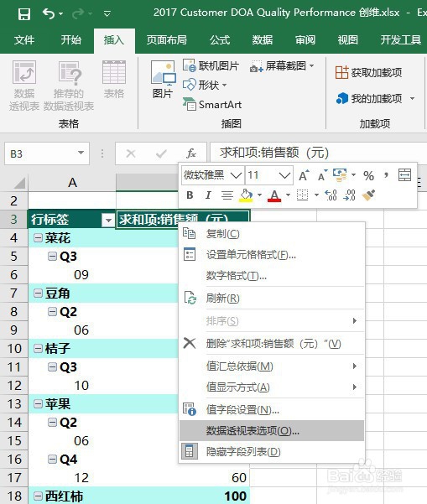
Task: Choose 隐藏字段列表(D) from context menu
Action: (x=272, y=452)
